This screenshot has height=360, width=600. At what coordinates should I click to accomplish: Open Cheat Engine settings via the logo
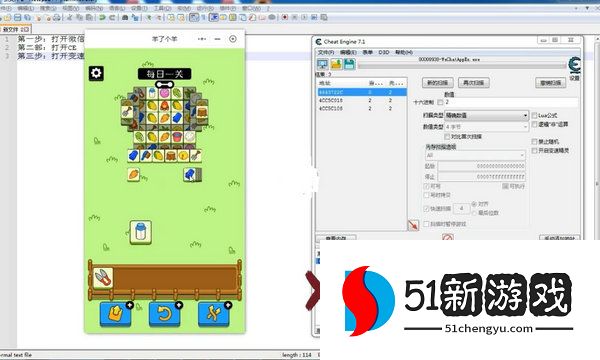pos(574,66)
